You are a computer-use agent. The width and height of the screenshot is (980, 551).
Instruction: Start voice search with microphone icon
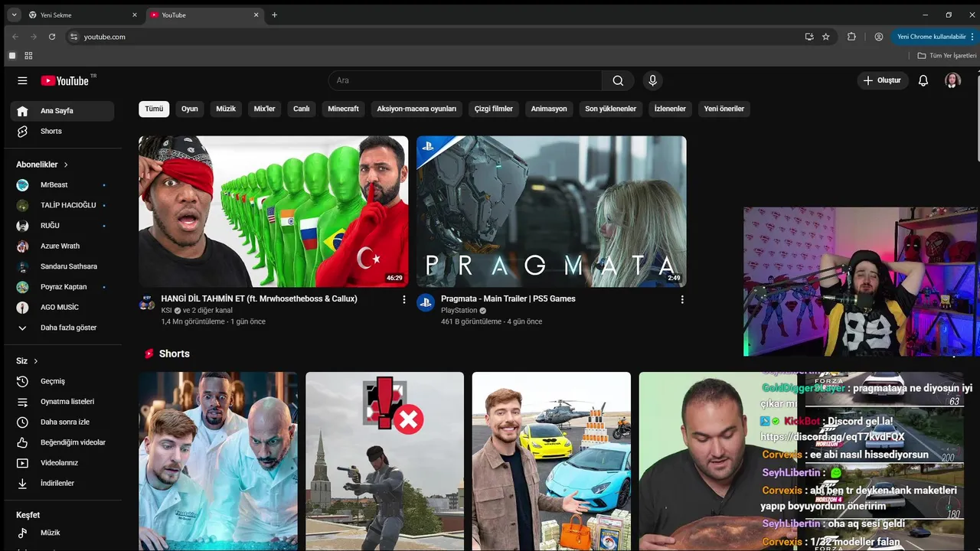pos(652,80)
